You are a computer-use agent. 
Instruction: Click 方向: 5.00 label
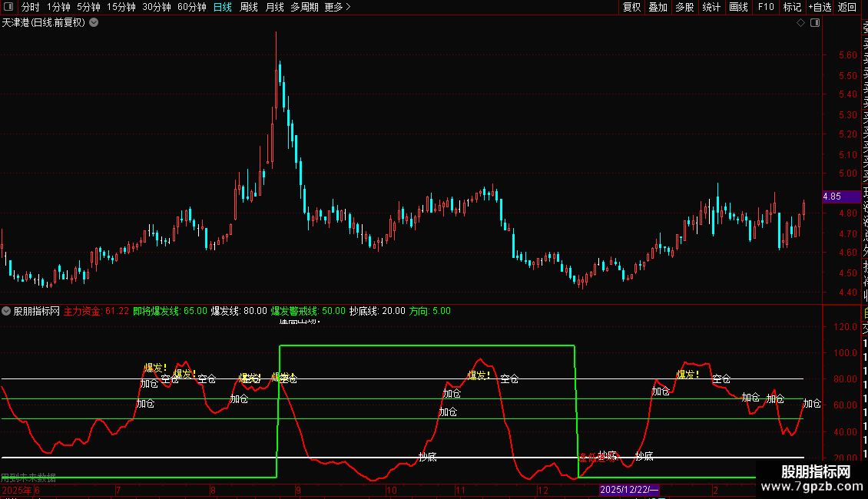(x=429, y=311)
